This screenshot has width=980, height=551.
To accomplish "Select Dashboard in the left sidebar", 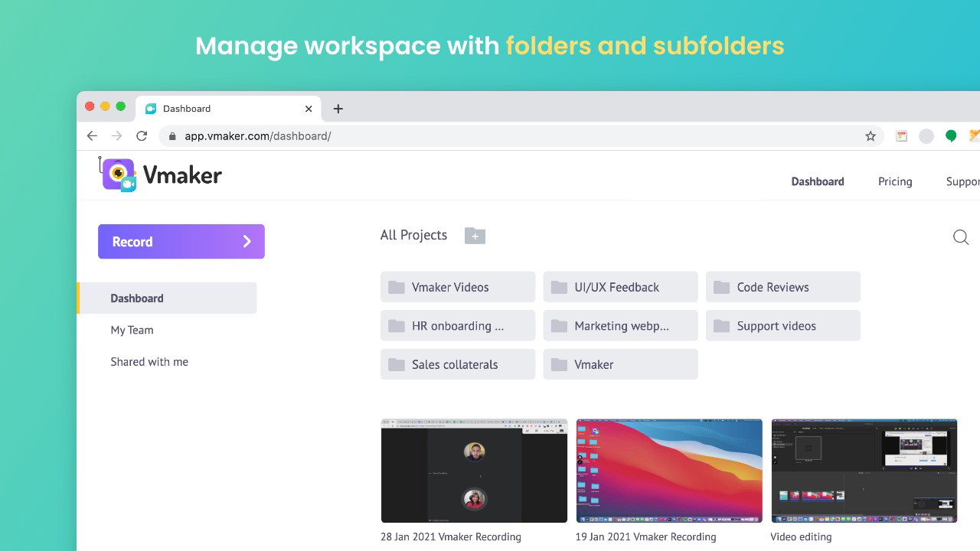I will click(137, 298).
